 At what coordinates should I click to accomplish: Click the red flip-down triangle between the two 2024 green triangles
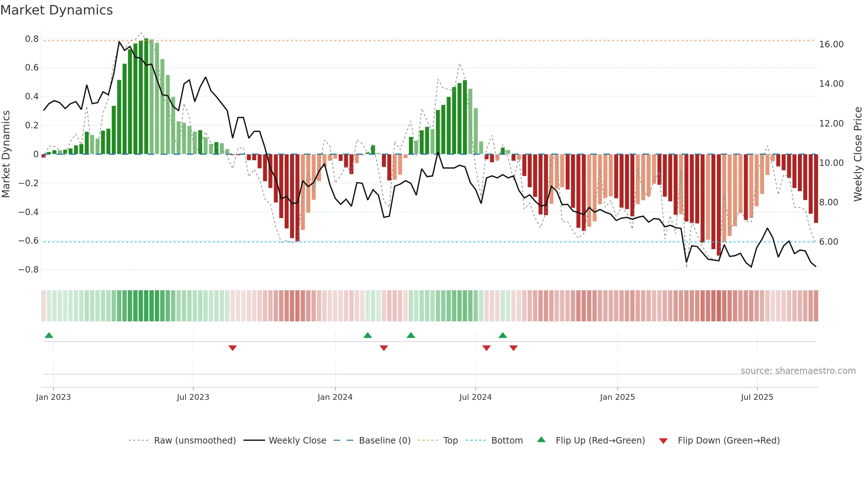[384, 348]
